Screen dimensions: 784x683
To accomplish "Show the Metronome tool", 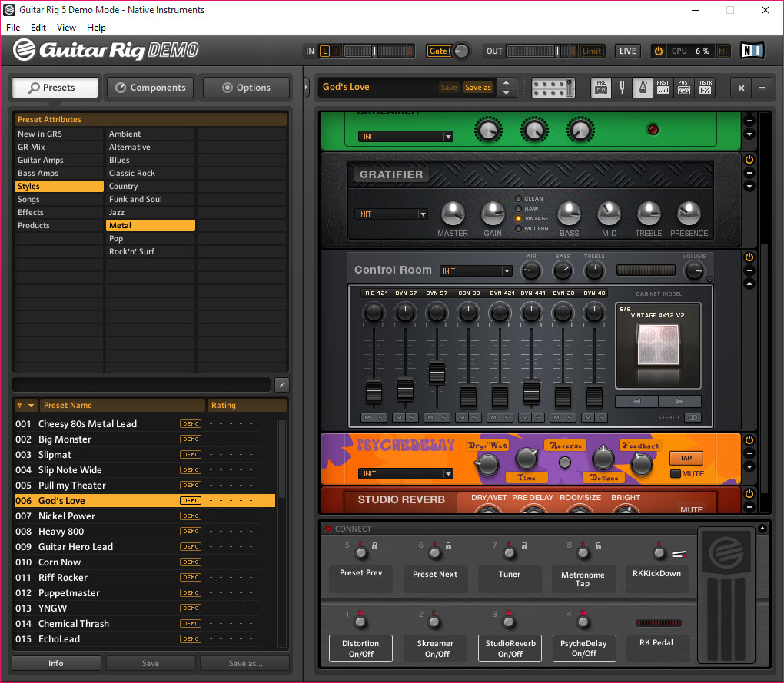I will (x=643, y=88).
